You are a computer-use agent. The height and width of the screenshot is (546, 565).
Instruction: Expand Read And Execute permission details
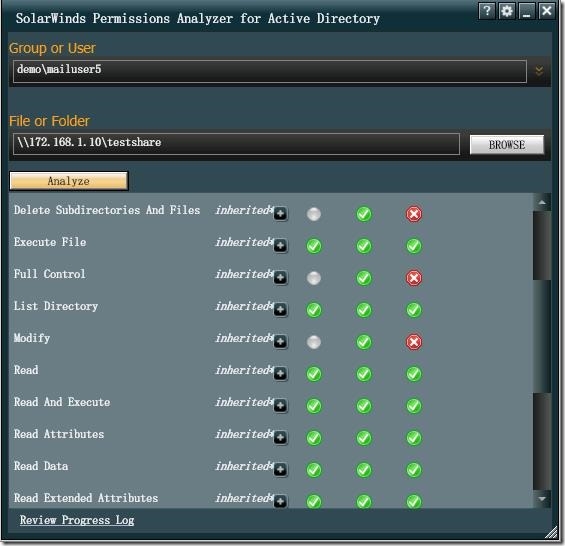[x=280, y=406]
